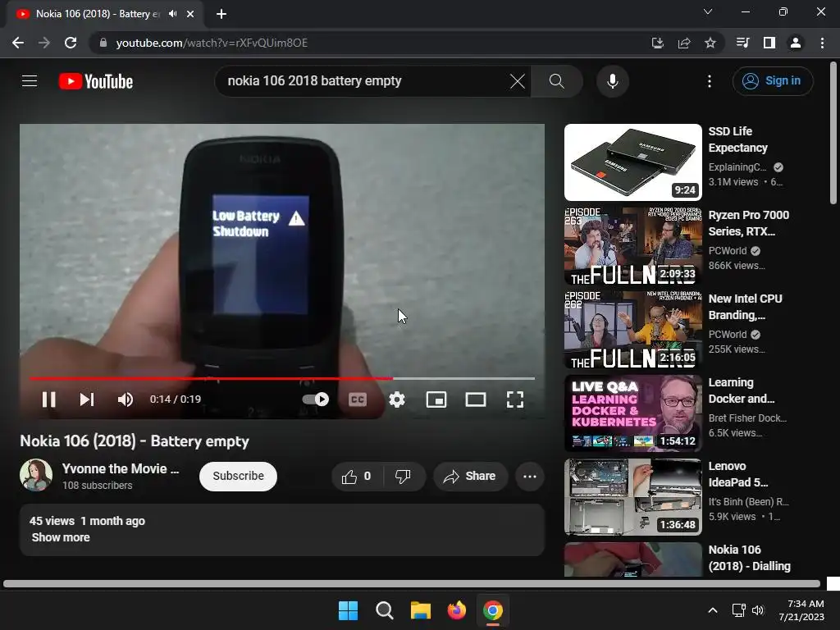This screenshot has width=840, height=630.
Task: Click the search magnifier button
Action: (557, 81)
